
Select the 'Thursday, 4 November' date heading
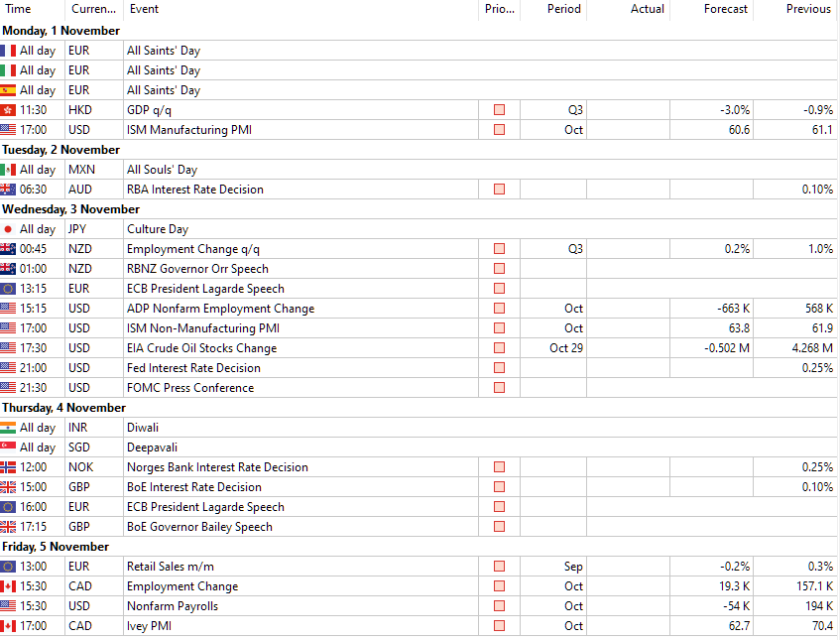(x=63, y=408)
